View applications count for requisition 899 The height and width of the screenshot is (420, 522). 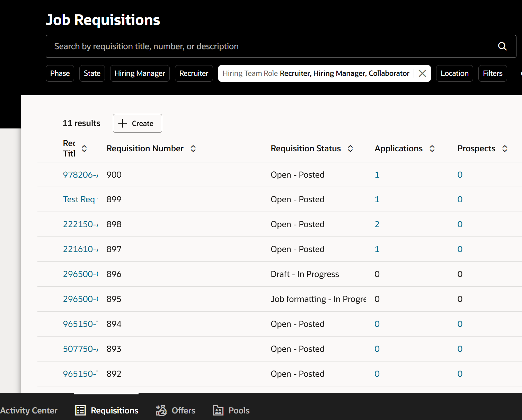pyautogui.click(x=377, y=199)
